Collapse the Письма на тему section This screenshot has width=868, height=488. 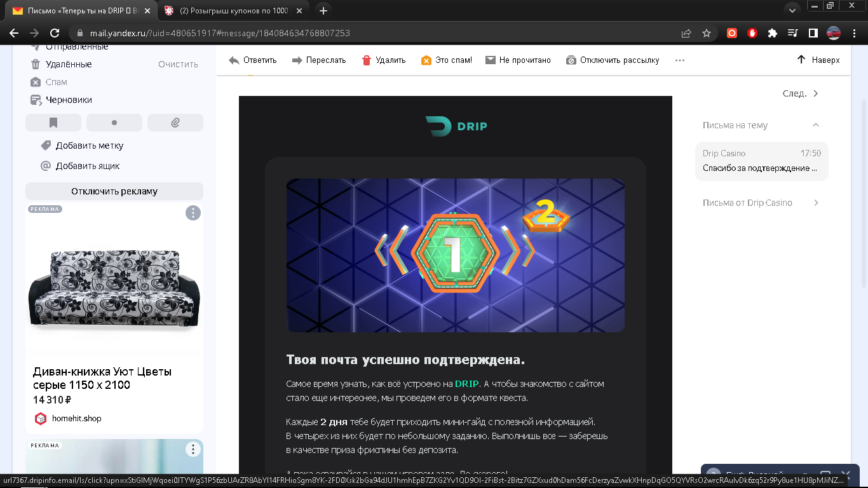tap(816, 125)
